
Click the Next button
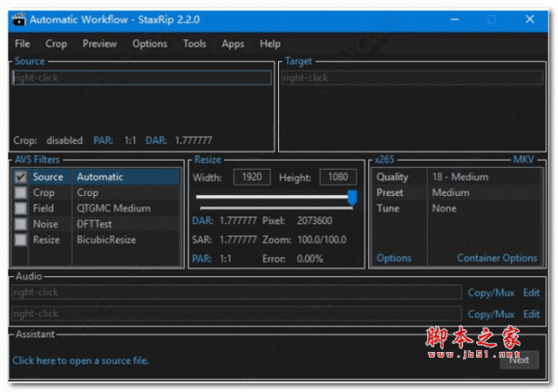pyautogui.click(x=519, y=360)
